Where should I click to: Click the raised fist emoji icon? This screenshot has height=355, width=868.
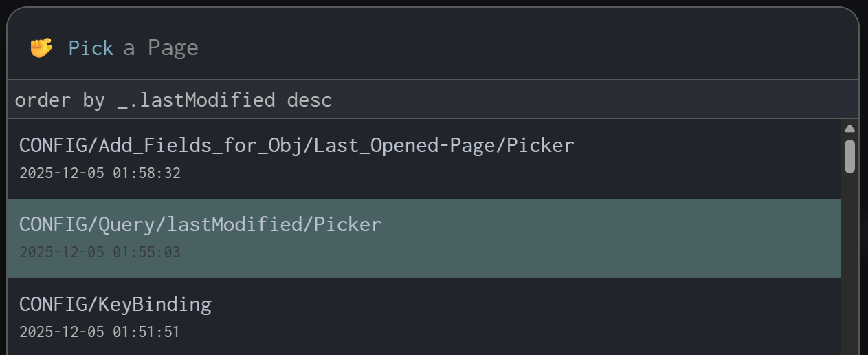tap(41, 48)
